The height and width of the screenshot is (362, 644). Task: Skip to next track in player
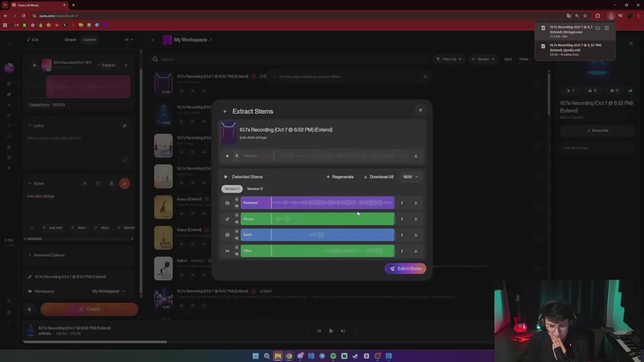pos(343,331)
